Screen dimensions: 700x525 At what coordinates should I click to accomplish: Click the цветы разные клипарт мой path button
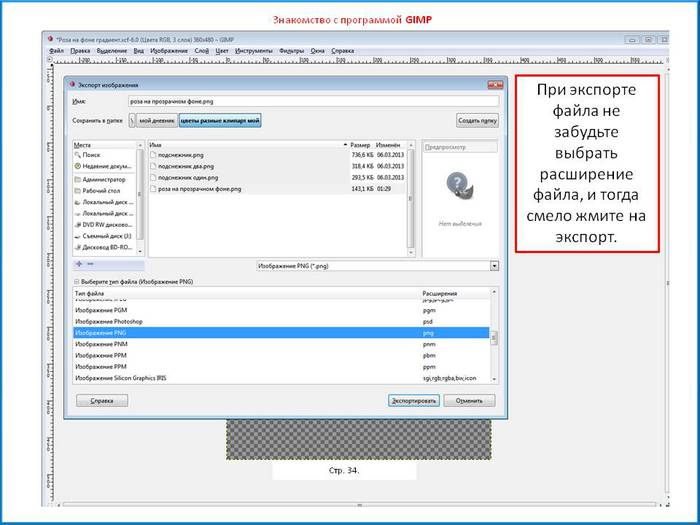click(x=220, y=121)
